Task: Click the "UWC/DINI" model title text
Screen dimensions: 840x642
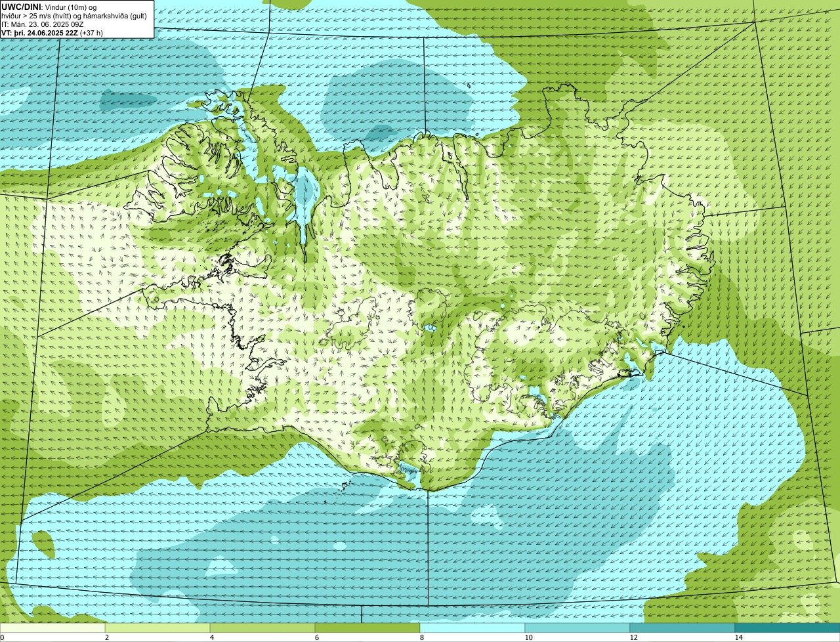Action: 22,7
